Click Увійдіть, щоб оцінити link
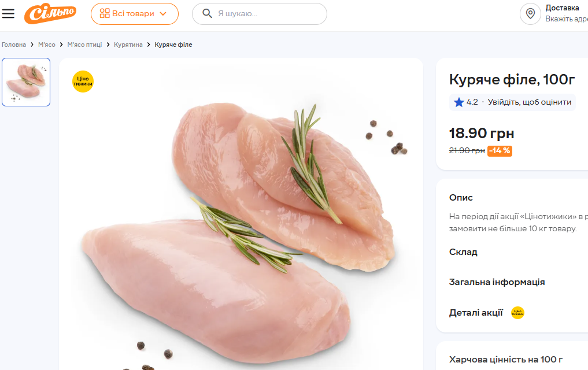This screenshot has height=370, width=588. (529, 102)
